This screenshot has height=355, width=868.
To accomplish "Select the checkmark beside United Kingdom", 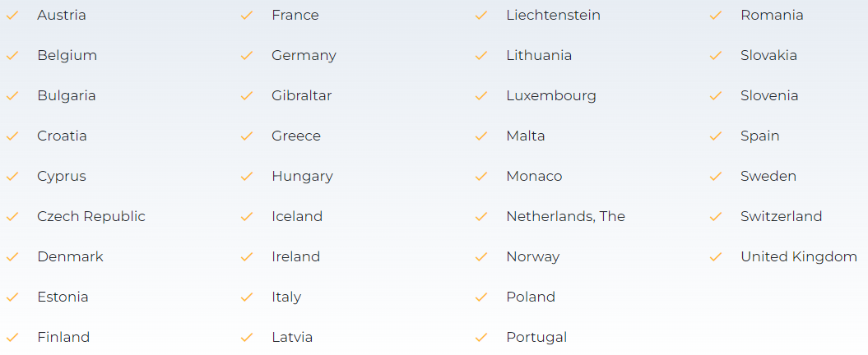I will tap(716, 257).
